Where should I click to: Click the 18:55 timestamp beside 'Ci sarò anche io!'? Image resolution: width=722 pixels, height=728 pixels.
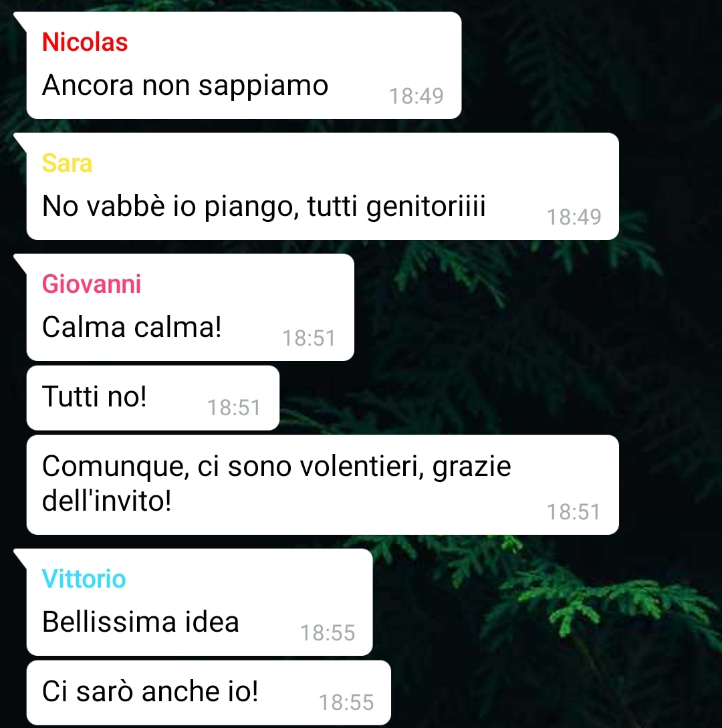346,703
